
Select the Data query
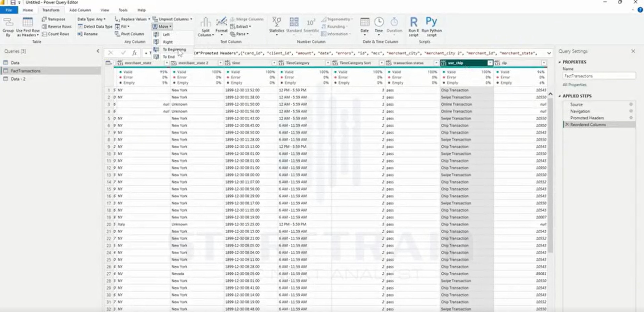pyautogui.click(x=15, y=63)
